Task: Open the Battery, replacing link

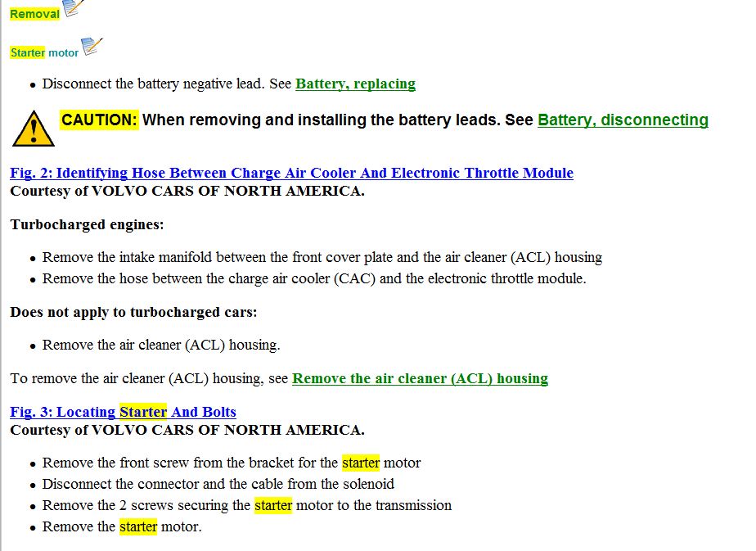Action: 355,84
